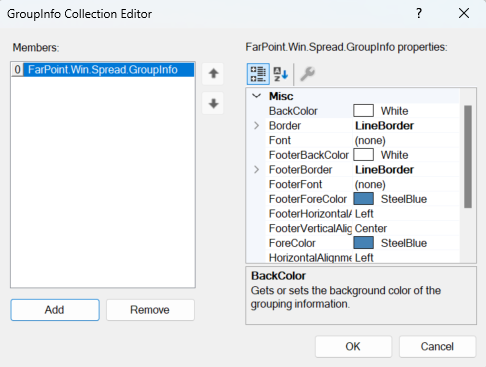
Task: Select the Font property name
Action: [x=280, y=140]
